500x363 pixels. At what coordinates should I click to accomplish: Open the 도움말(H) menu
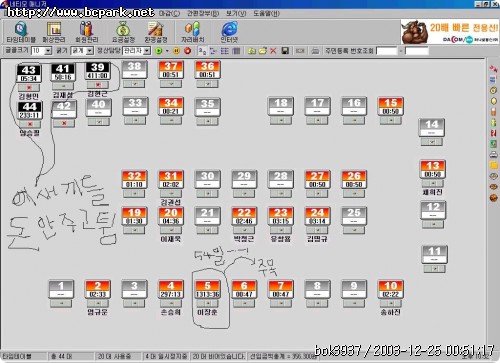[x=266, y=13]
